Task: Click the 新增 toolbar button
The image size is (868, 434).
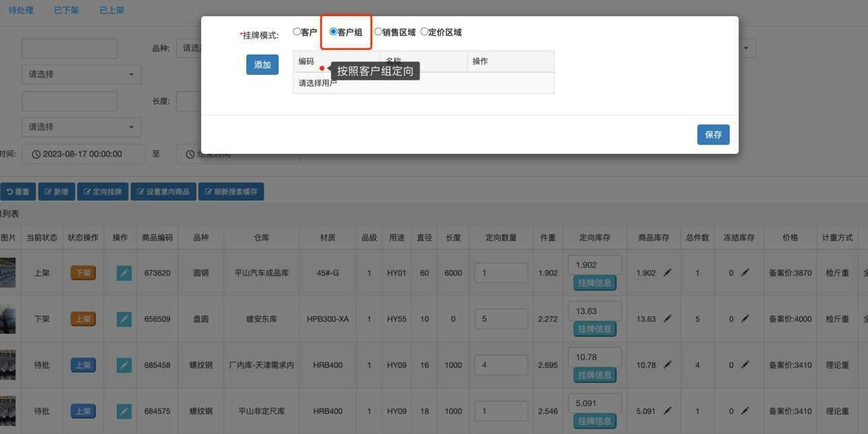Action: 56,192
